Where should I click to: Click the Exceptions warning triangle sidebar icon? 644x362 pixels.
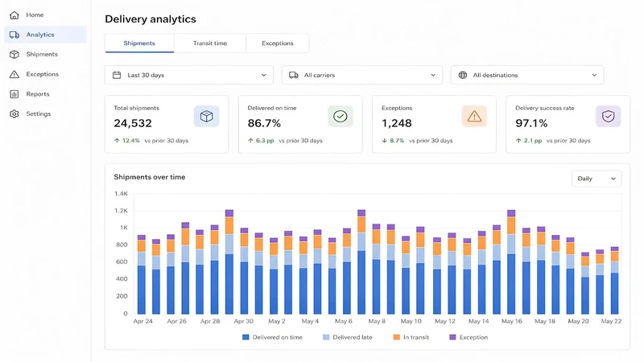click(x=14, y=74)
